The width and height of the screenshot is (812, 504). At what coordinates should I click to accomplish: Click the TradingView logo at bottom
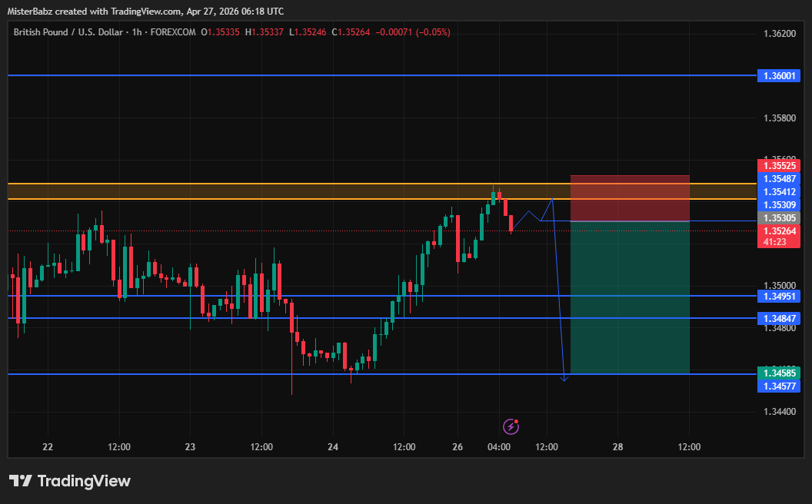pos(70,481)
